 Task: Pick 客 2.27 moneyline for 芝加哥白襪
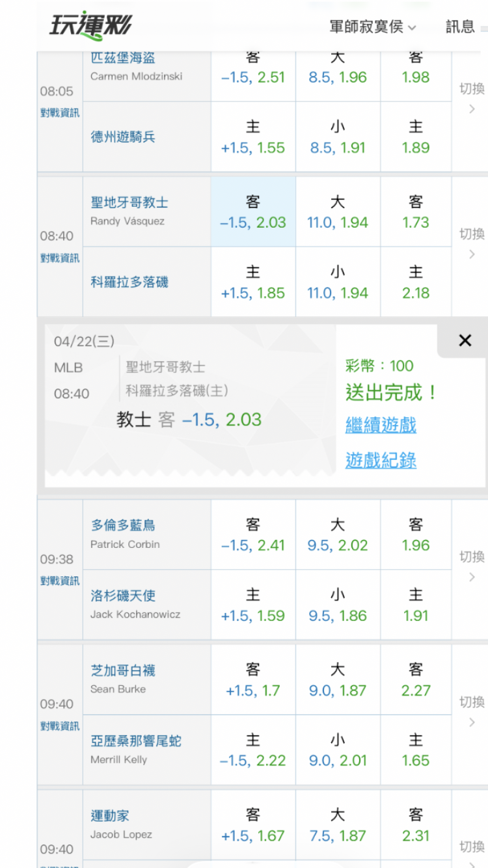(416, 680)
